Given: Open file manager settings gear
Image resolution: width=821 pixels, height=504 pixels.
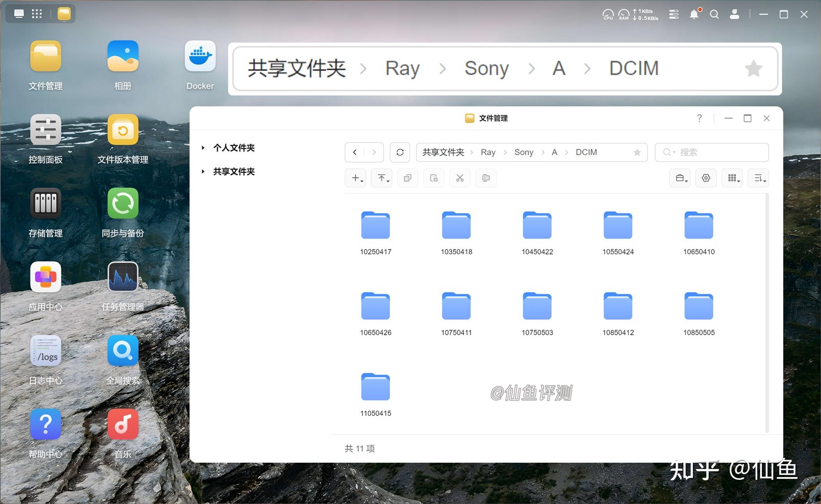Looking at the screenshot, I should coord(706,178).
